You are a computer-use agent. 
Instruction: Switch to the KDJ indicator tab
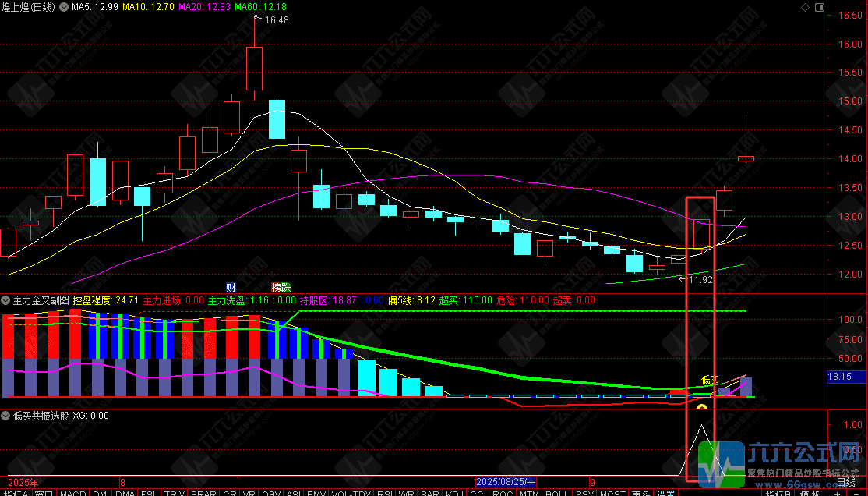454,493
